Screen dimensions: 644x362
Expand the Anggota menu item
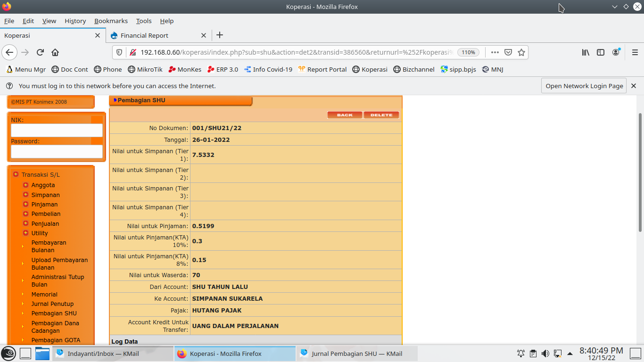26,185
